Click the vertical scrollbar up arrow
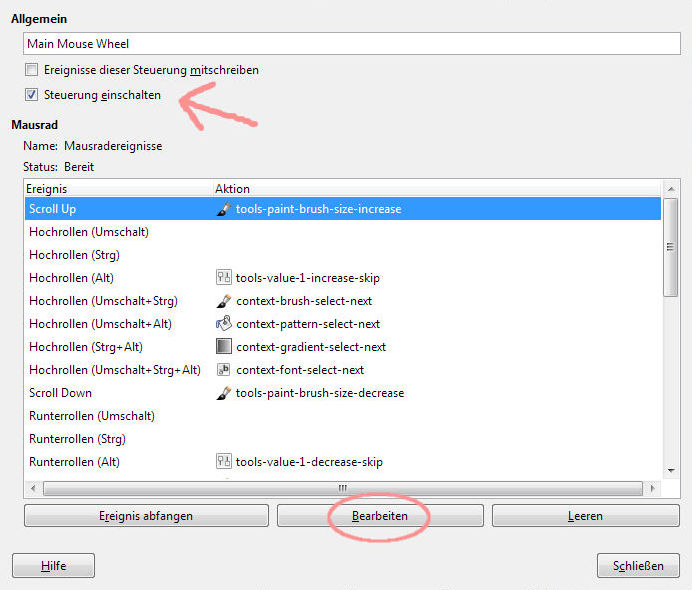 (671, 189)
